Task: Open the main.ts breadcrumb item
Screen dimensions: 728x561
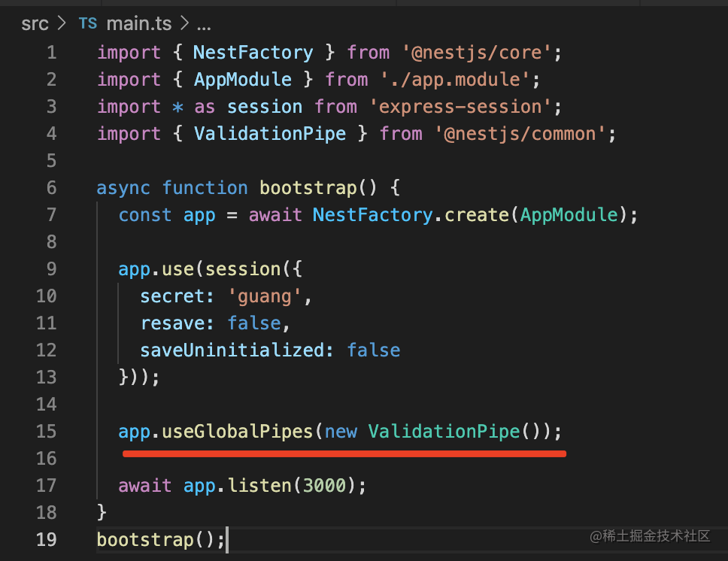Action: (139, 23)
